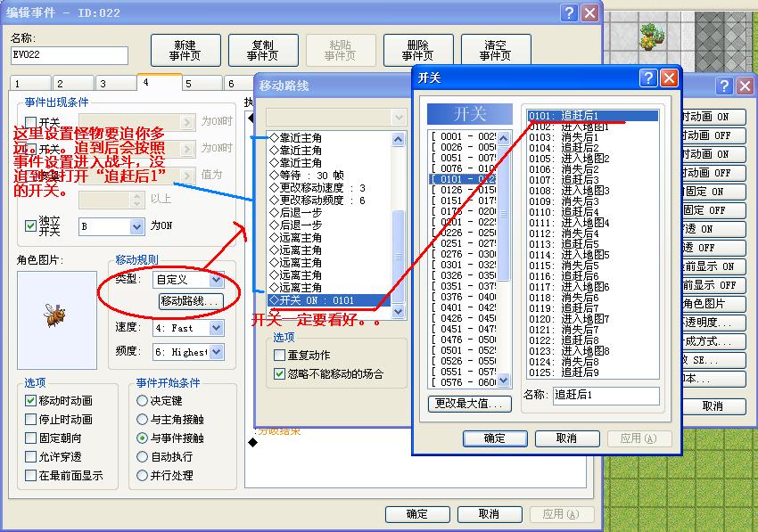Open the movement type 自定义 dropdown
Image resolution: width=758 pixels, height=532 pixels.
coord(216,279)
